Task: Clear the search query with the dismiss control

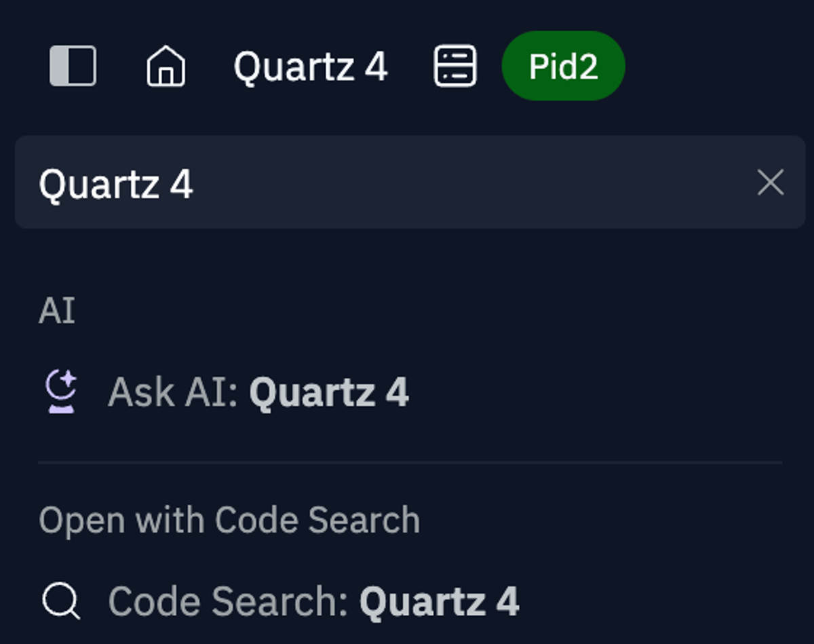Action: pos(770,182)
